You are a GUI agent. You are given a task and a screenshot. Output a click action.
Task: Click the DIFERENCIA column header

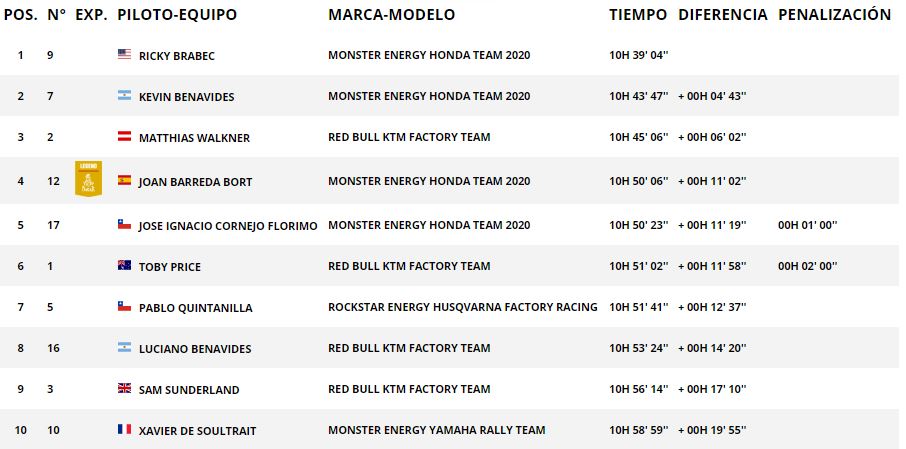pos(722,15)
